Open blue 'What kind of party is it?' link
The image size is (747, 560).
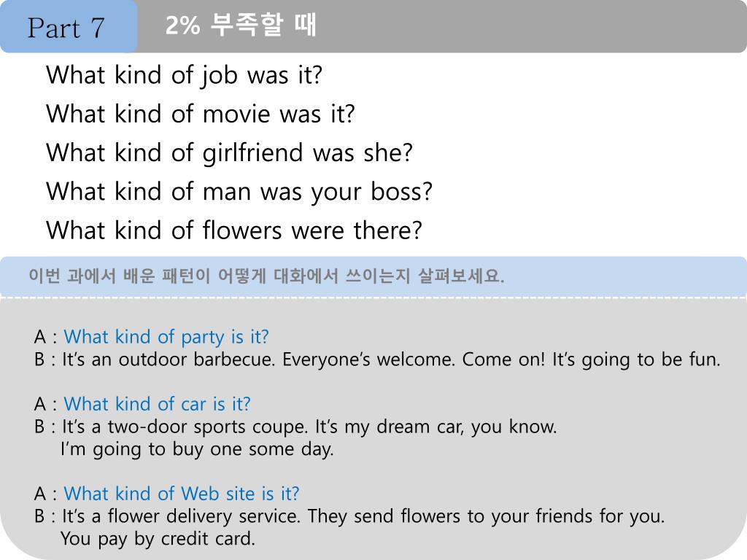pos(166,337)
